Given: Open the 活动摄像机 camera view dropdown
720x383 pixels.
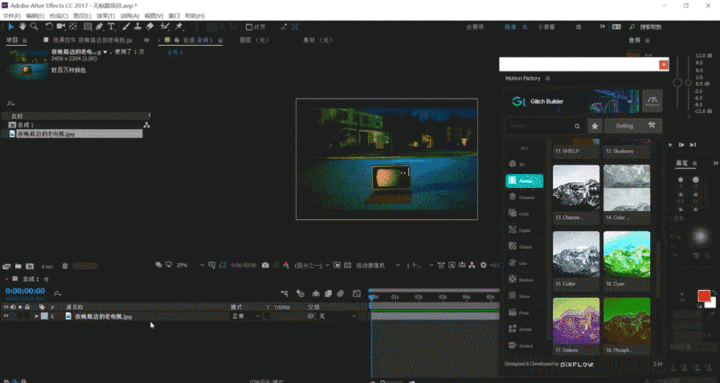Looking at the screenshot, I should pos(378,265).
